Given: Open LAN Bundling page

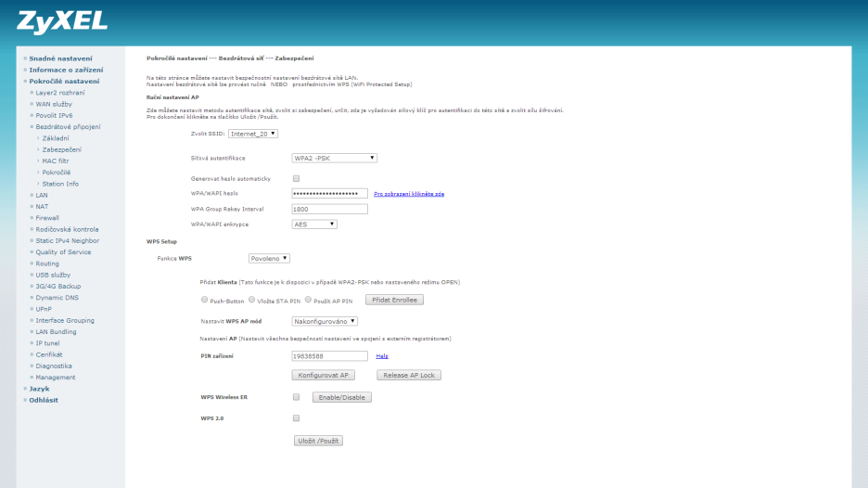Looking at the screenshot, I should coord(56,332).
